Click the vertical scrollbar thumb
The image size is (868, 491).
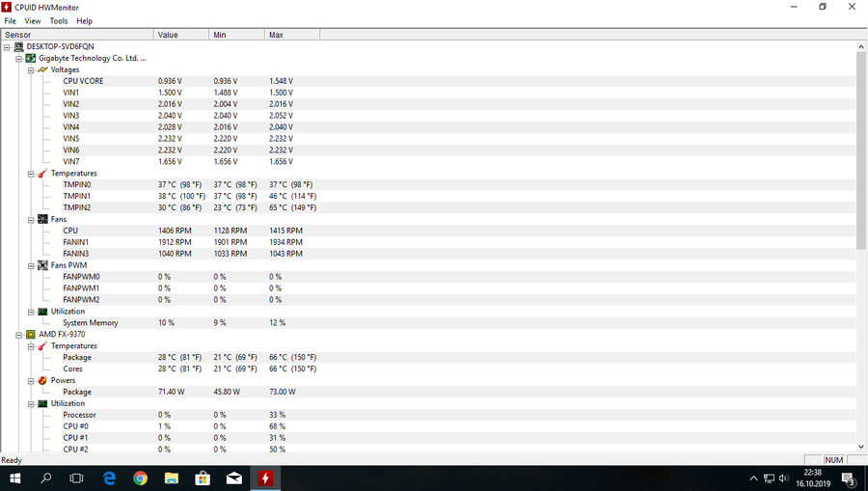pos(861,150)
